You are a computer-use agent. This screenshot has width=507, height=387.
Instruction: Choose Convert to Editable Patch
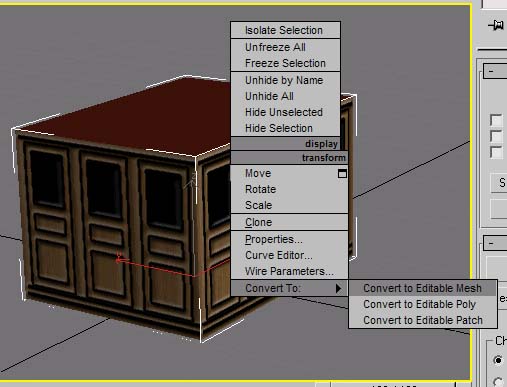(x=423, y=320)
